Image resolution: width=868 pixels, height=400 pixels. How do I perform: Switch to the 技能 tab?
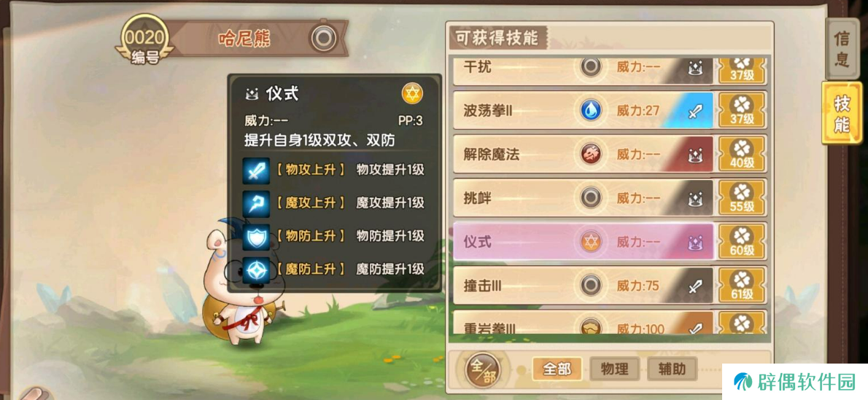tap(842, 113)
